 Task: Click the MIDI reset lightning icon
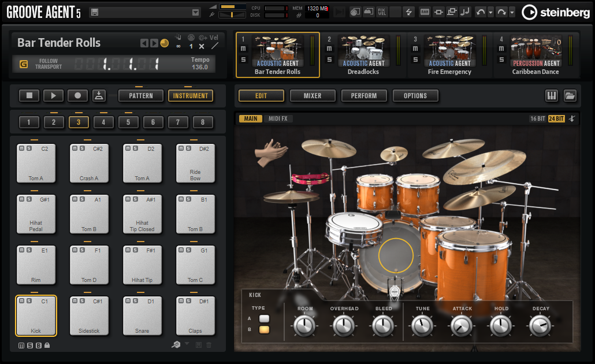pos(408,12)
